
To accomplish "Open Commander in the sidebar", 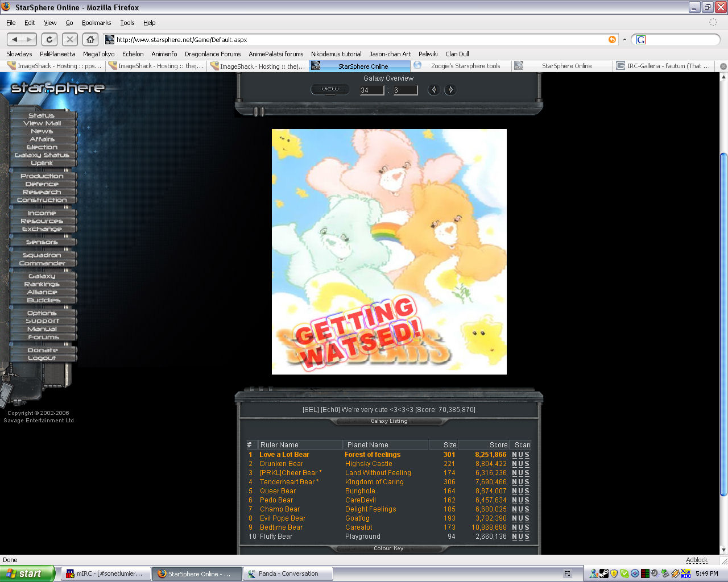I will coord(42,263).
